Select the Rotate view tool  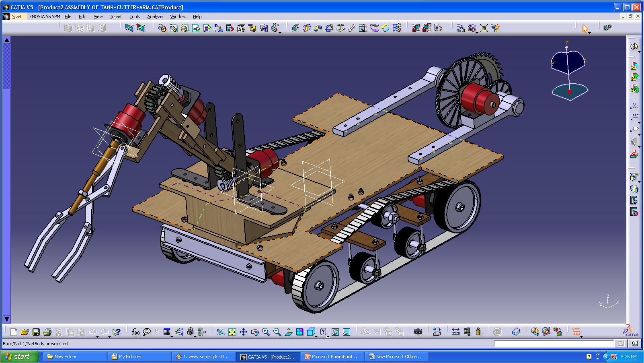[x=254, y=332]
